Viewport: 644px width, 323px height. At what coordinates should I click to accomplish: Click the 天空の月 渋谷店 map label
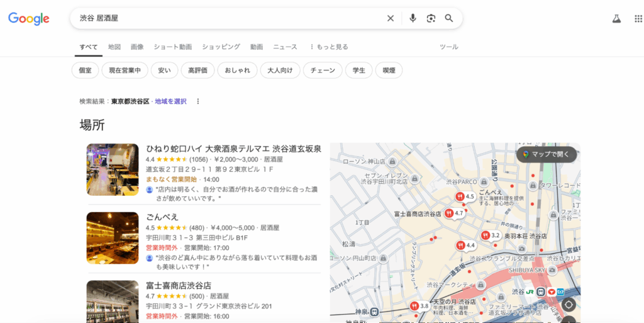pos(454,302)
